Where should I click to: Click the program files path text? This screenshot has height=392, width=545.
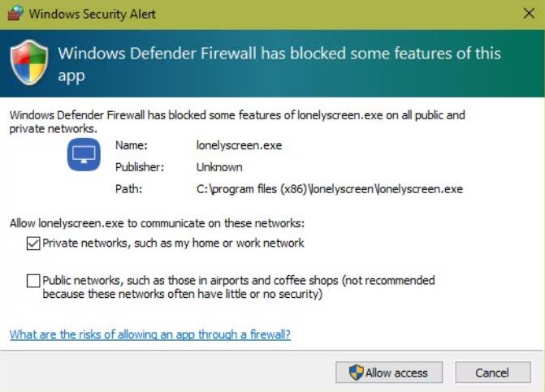click(x=330, y=189)
